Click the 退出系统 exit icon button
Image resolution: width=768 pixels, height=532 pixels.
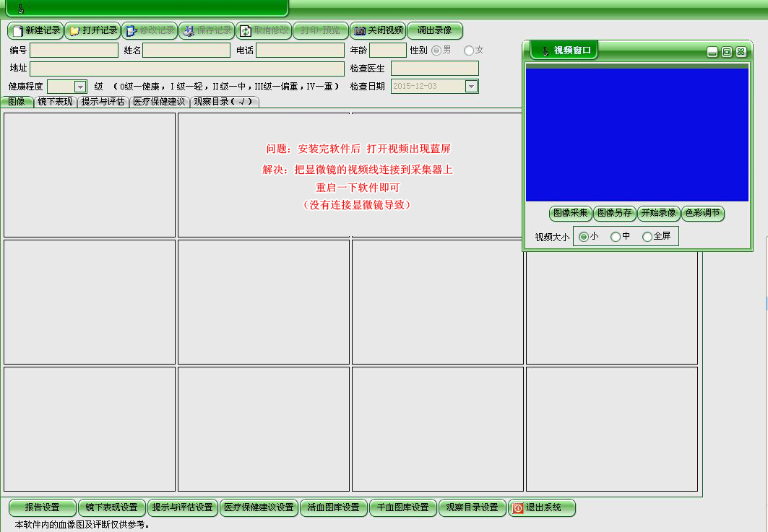coord(517,507)
